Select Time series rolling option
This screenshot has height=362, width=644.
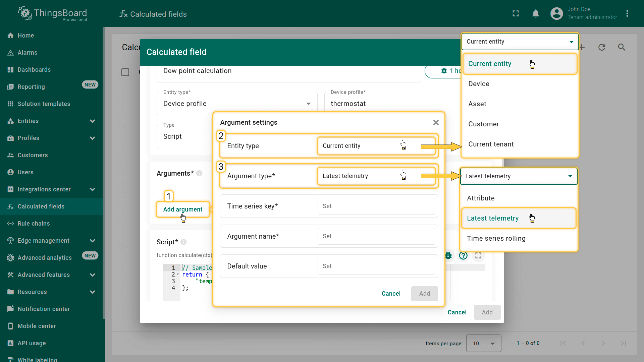496,238
